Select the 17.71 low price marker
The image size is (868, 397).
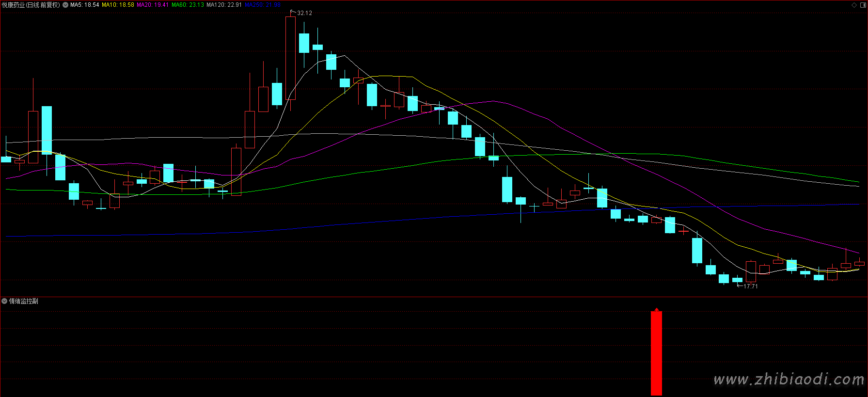[x=750, y=286]
